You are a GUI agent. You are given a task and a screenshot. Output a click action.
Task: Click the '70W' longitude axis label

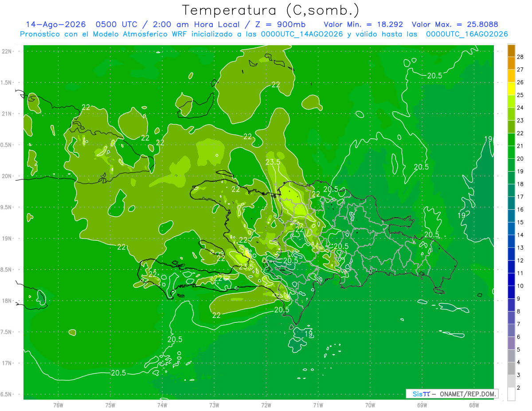(x=370, y=405)
